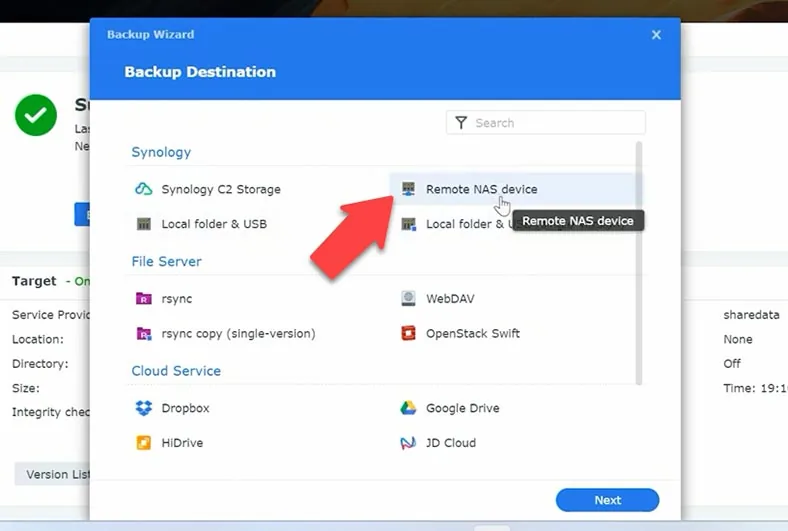Click the None value in background window

[x=738, y=339]
